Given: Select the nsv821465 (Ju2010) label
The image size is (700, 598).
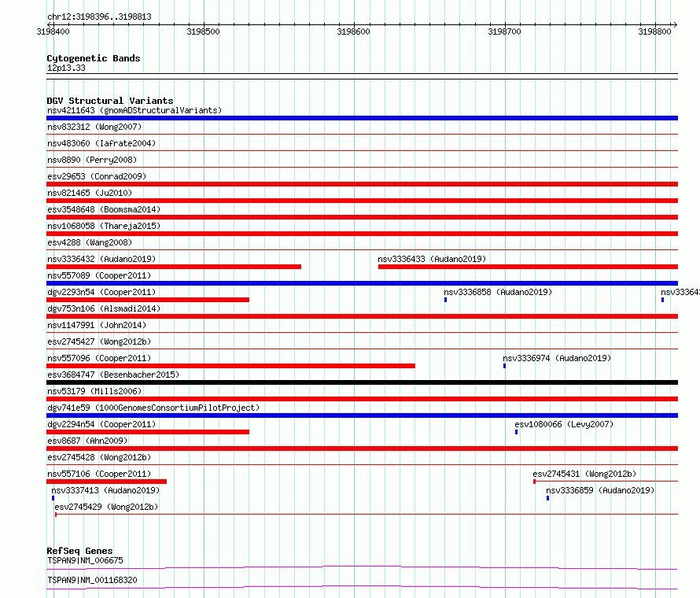Looking at the screenshot, I should coord(90,193).
